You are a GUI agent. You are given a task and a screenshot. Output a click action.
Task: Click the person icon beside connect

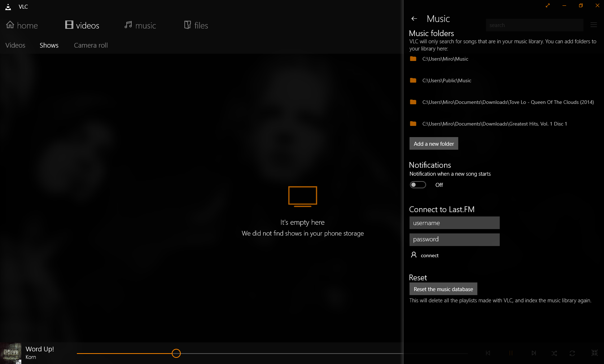point(414,255)
